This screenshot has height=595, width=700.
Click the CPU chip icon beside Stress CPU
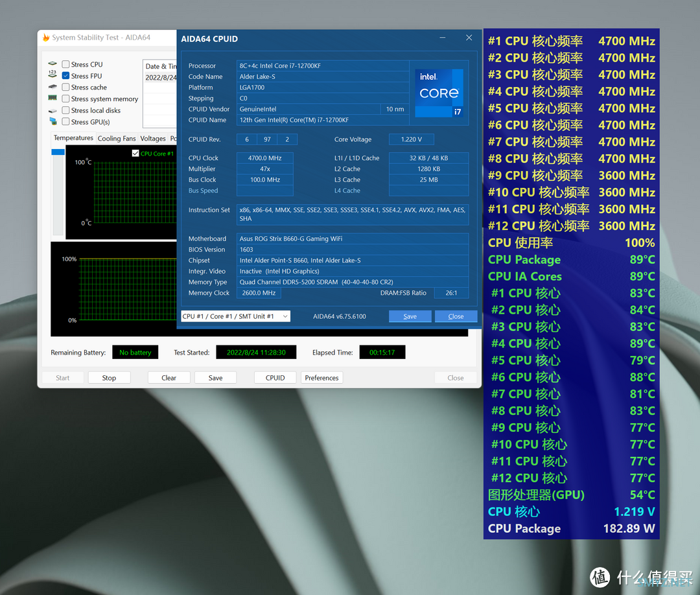(52, 64)
